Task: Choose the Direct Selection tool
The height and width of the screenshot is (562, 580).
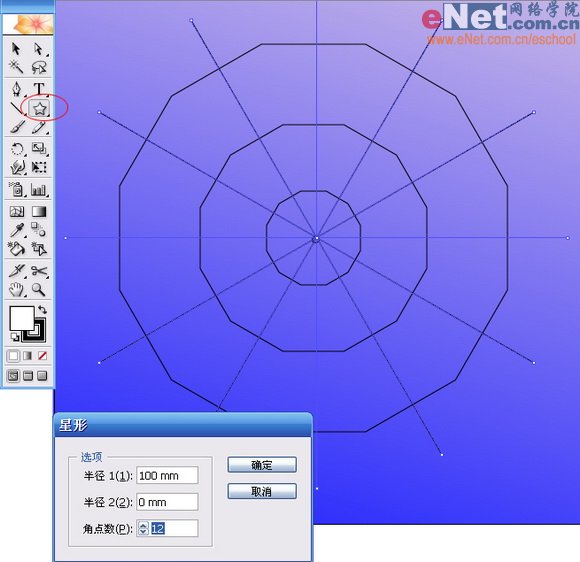Action: 39,49
